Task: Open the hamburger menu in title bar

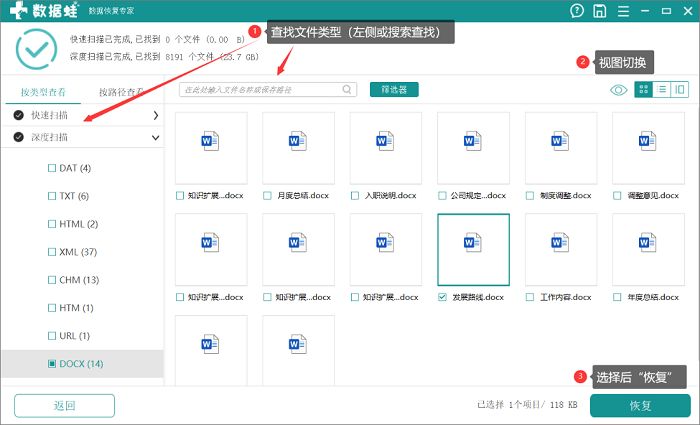Action: click(623, 11)
